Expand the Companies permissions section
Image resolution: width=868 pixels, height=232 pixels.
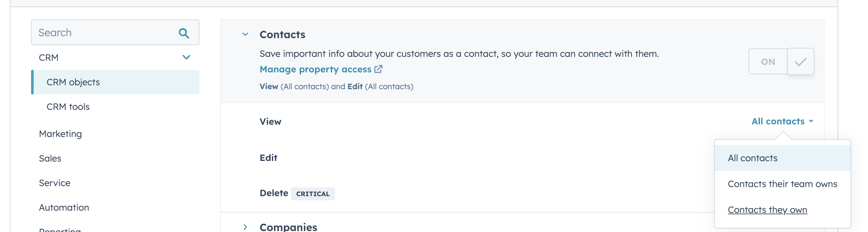[x=244, y=227]
